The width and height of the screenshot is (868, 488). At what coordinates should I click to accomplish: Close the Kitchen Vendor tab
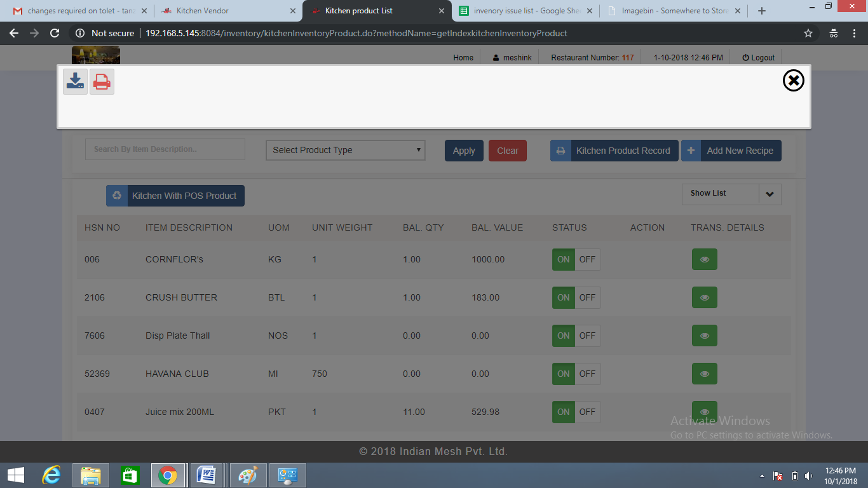[x=292, y=11]
